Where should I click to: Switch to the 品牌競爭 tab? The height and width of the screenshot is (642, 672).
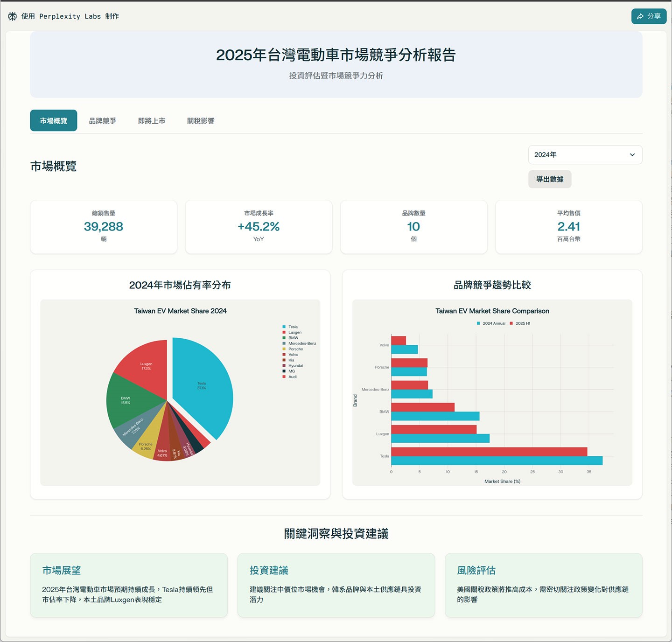click(x=102, y=120)
